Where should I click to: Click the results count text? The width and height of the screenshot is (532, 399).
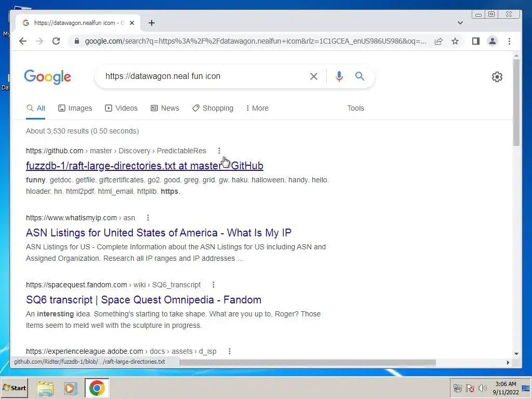[83, 131]
